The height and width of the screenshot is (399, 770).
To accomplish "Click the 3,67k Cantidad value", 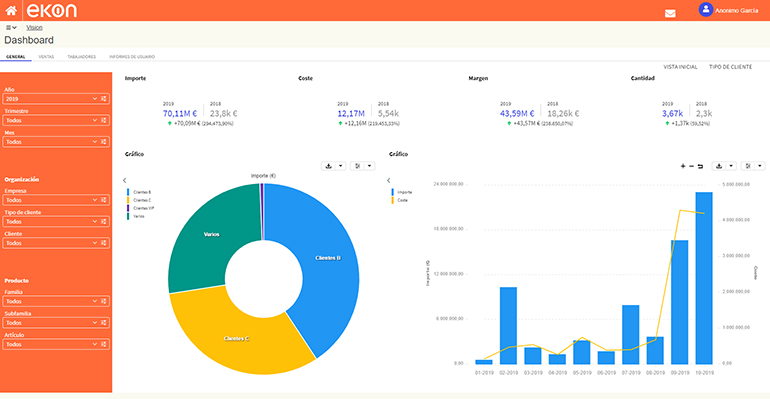I will coord(672,113).
